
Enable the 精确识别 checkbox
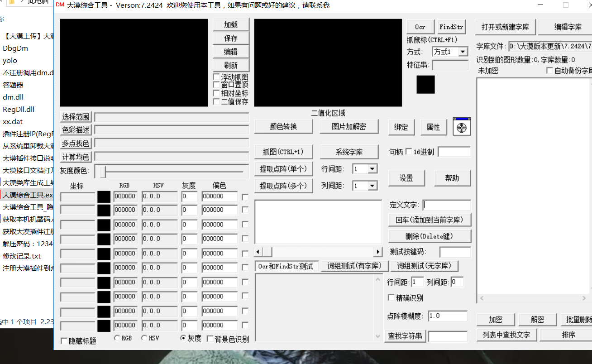pyautogui.click(x=391, y=297)
